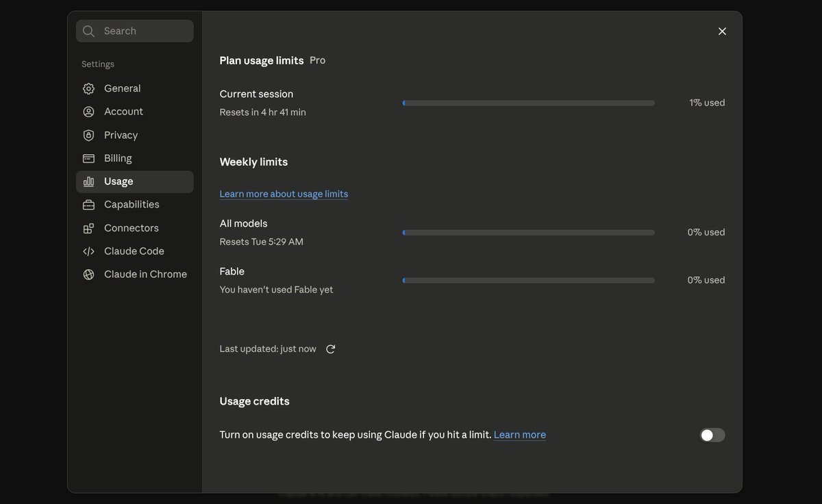Click the Learn more link for usage credits

click(x=520, y=435)
